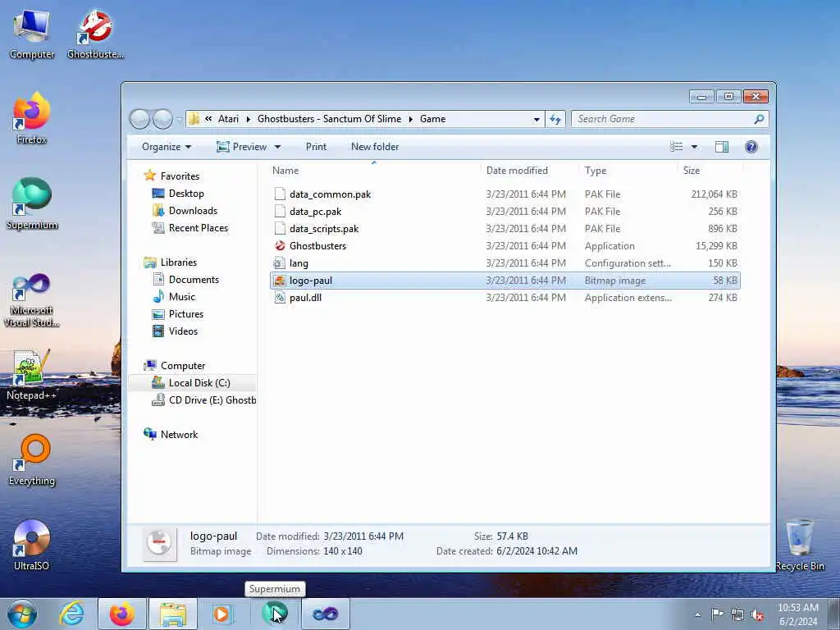
Task: Select data_common.pak file
Action: pyautogui.click(x=505, y=194)
